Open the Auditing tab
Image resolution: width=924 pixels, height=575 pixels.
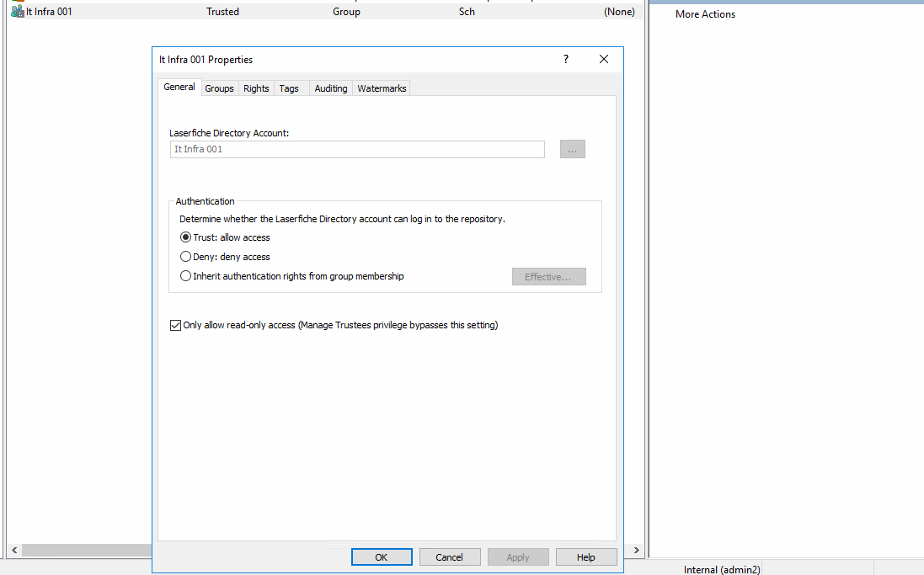click(330, 88)
